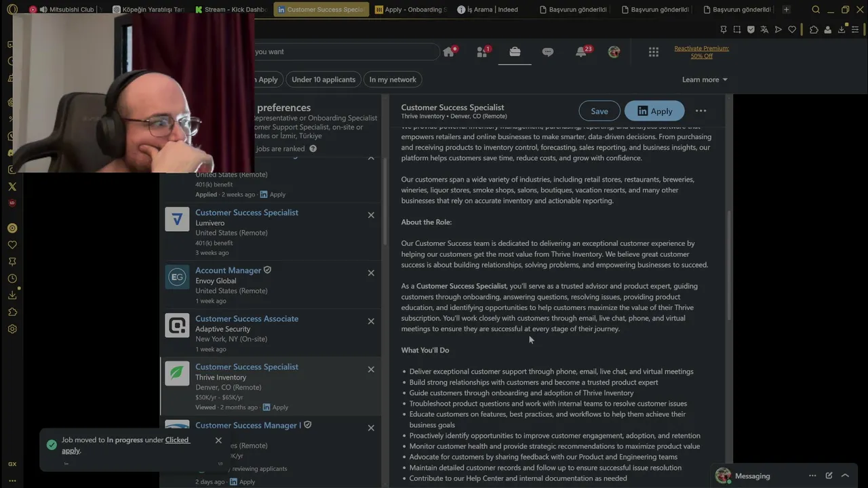Dismiss the Thrive Inventory job card
868x488 pixels.
point(371,369)
